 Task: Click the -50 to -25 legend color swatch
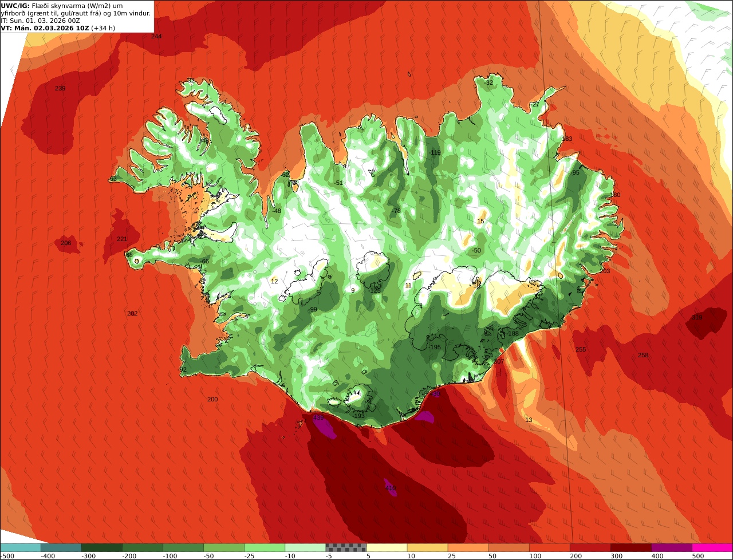coord(224,548)
